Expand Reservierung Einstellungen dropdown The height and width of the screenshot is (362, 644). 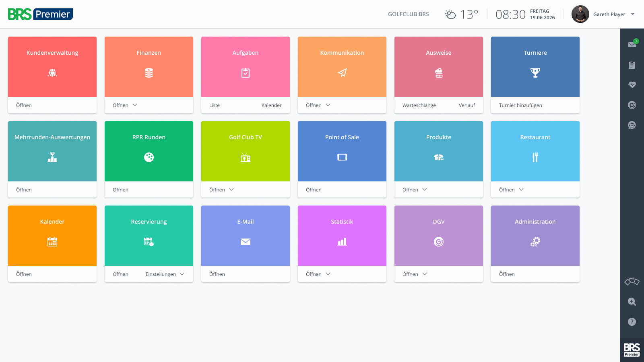click(182, 274)
